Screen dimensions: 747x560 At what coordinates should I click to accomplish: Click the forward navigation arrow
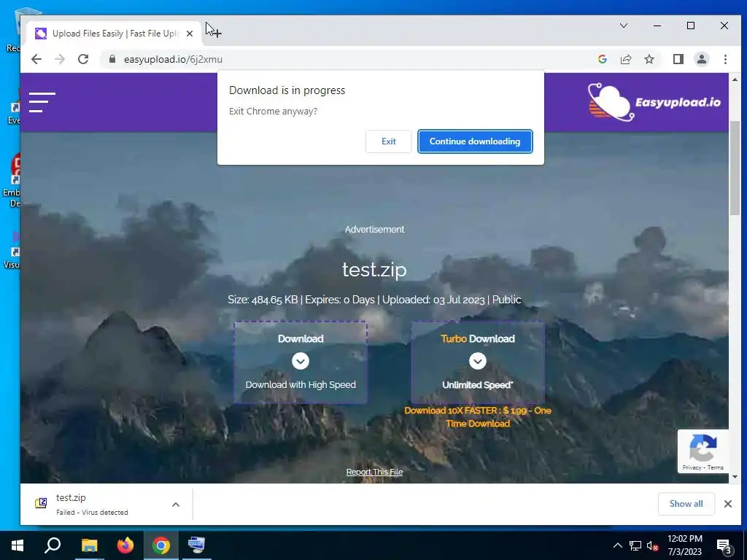point(60,59)
